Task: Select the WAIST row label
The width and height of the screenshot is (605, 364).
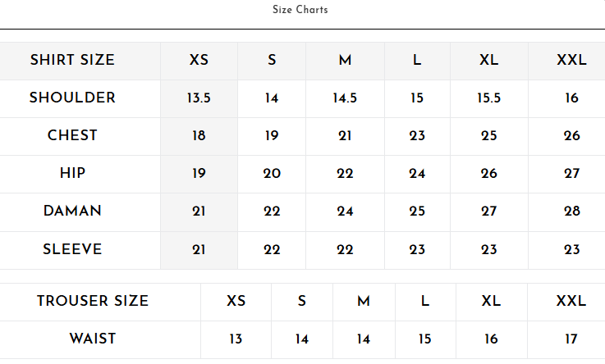Action: pyautogui.click(x=93, y=339)
